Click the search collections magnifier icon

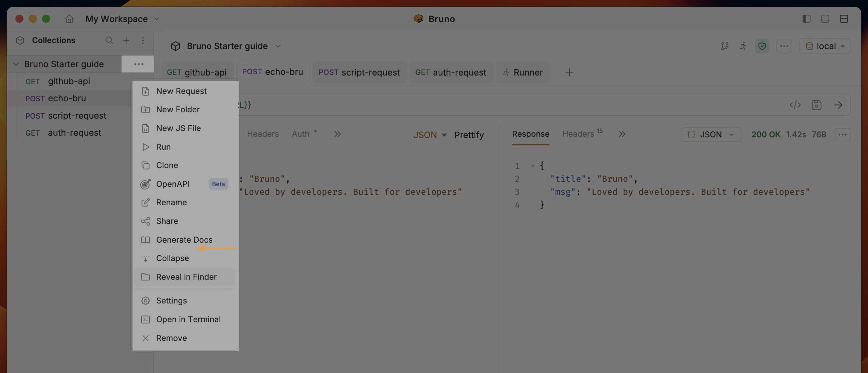(x=109, y=40)
